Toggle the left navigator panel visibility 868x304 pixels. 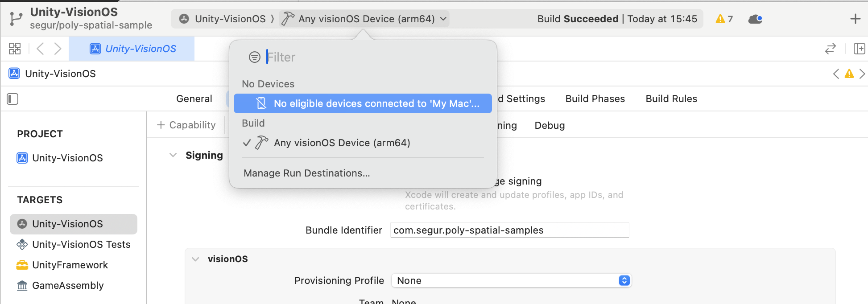coord(12,99)
